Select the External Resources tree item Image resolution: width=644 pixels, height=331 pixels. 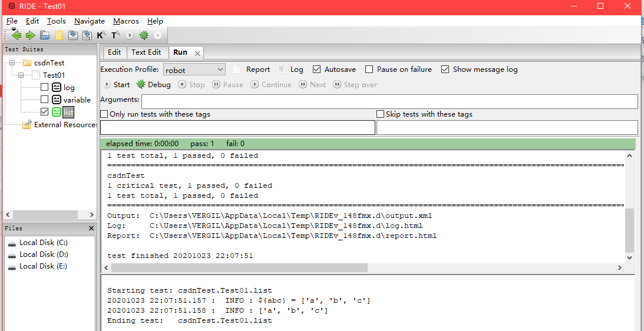65,124
